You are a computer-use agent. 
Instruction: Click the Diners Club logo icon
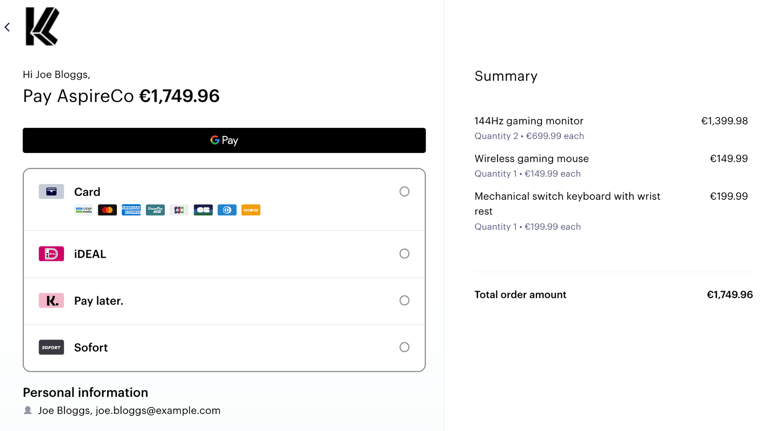click(227, 210)
